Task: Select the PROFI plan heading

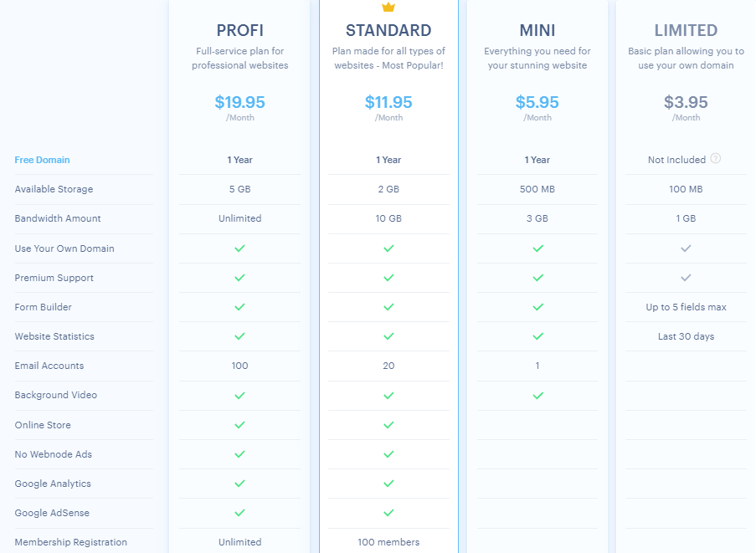Action: [x=239, y=31]
